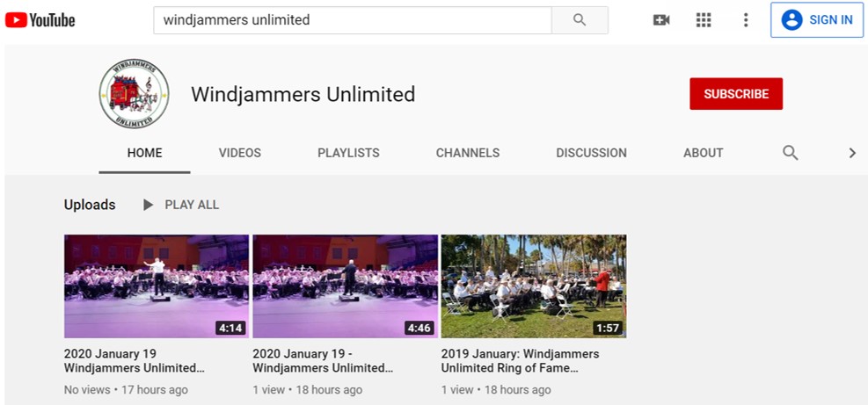This screenshot has height=405, width=868.
Task: Expand more tabs with right chevron
Action: (x=852, y=153)
